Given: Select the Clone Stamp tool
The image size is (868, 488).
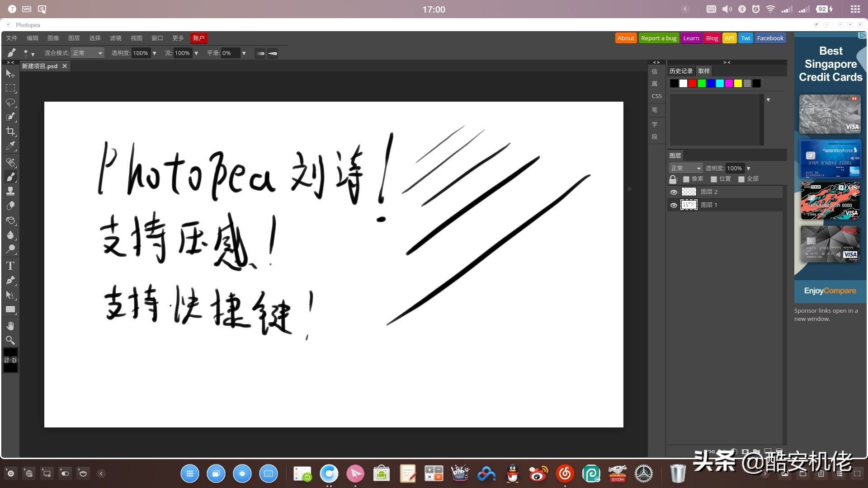Looking at the screenshot, I should pos(10,191).
